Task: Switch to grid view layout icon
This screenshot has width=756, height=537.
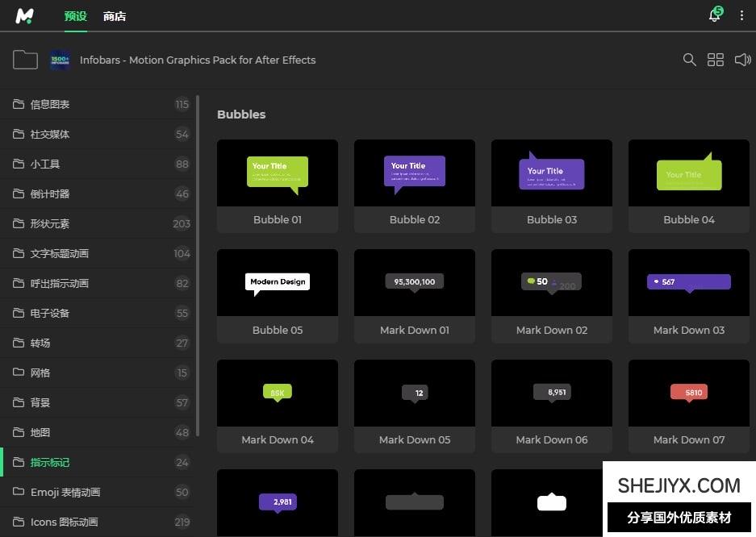Action: pyautogui.click(x=716, y=60)
